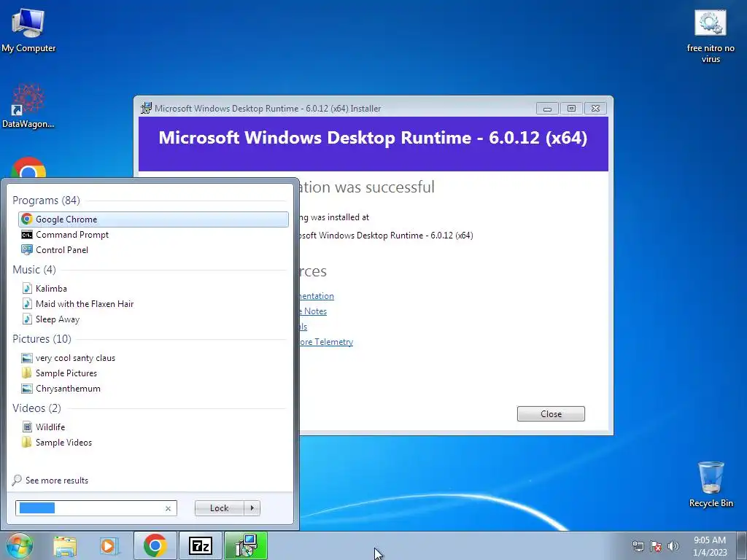
Task: Switch to Google Chrome in the taskbar
Action: (155, 545)
